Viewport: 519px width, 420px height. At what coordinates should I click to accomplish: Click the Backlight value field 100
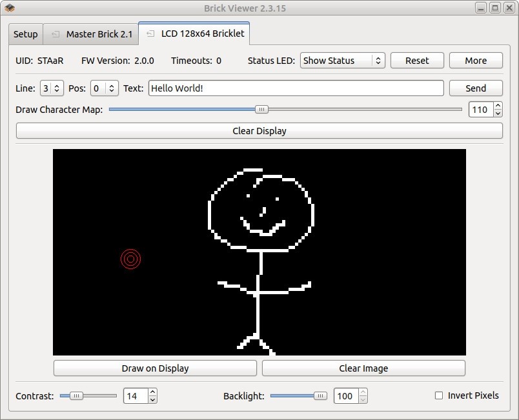(x=346, y=396)
